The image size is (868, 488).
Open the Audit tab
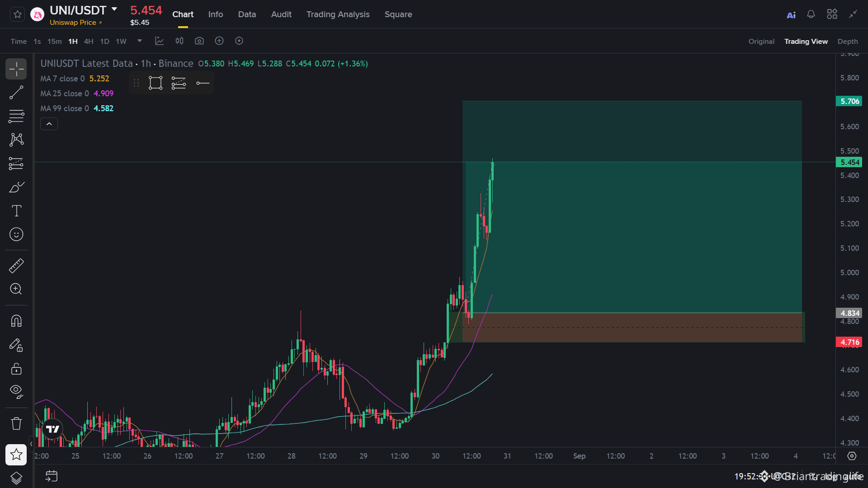click(281, 14)
